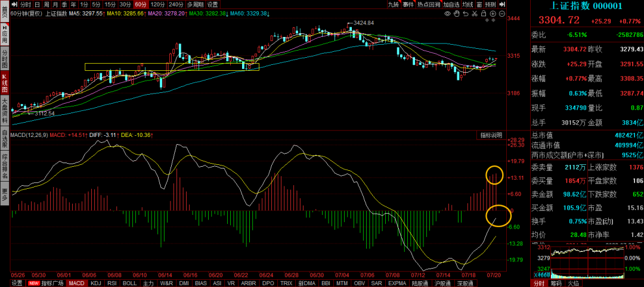This screenshot has width=644, height=287.
Task: Select the RSI indicator tab
Action: click(112, 283)
